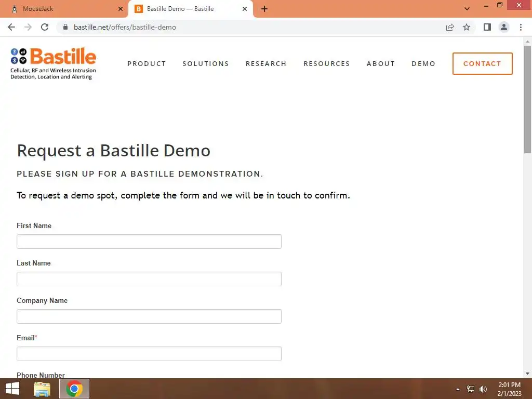Open File Explorer from taskbar

pos(42,389)
